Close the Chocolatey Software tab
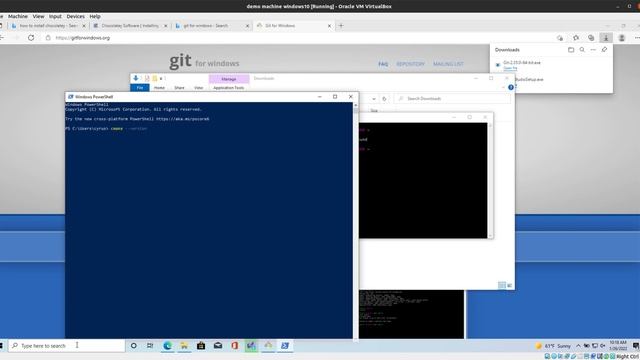The height and width of the screenshot is (360, 640). [166, 26]
